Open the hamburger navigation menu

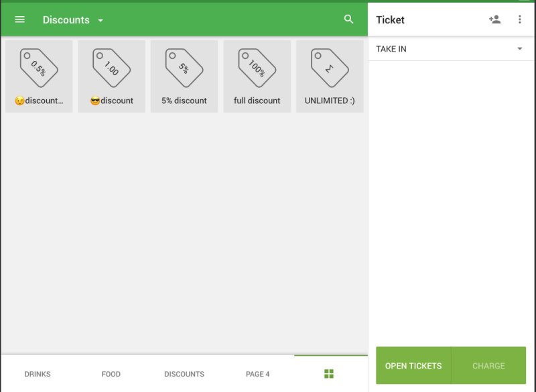click(x=20, y=19)
